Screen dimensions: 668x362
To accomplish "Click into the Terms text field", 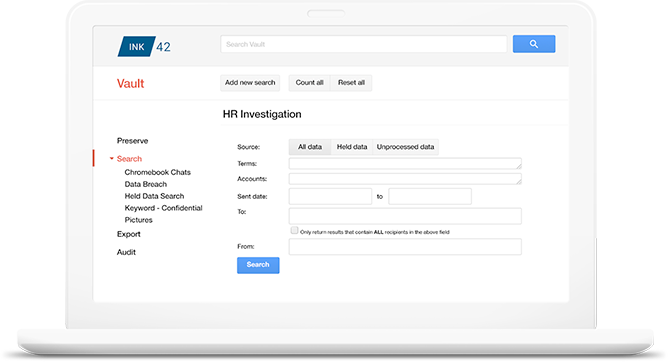I will pos(405,164).
